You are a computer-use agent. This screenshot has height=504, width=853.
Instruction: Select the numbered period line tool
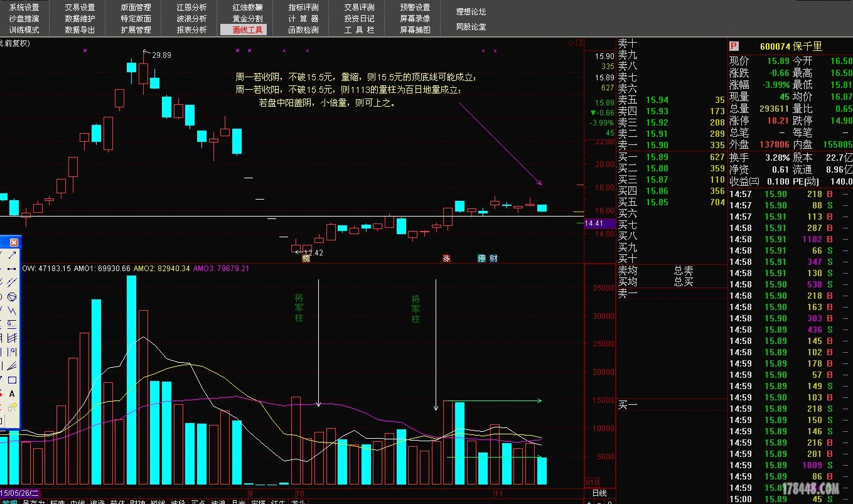[x=12, y=351]
